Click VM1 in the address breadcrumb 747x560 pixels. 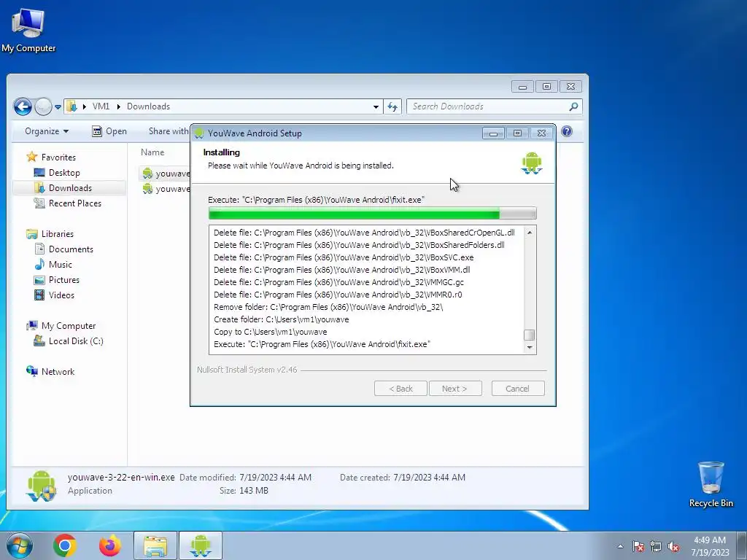pyautogui.click(x=101, y=106)
